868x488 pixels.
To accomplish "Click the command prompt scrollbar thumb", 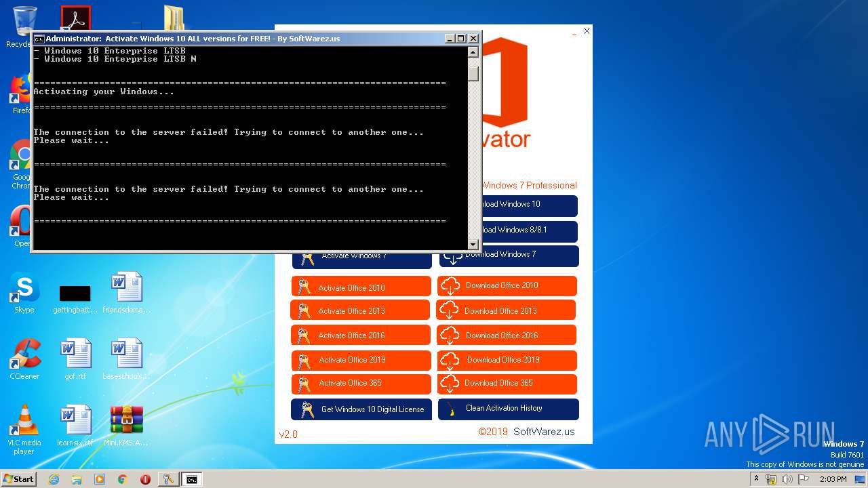I will [x=473, y=73].
